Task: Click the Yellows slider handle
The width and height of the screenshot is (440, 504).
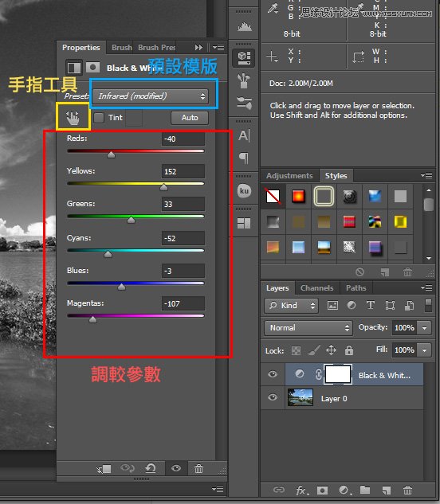Action: coord(164,187)
